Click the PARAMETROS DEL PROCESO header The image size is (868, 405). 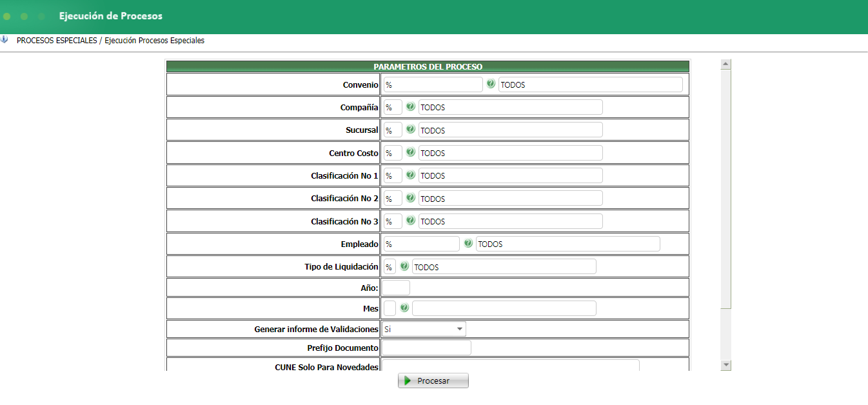coord(428,66)
